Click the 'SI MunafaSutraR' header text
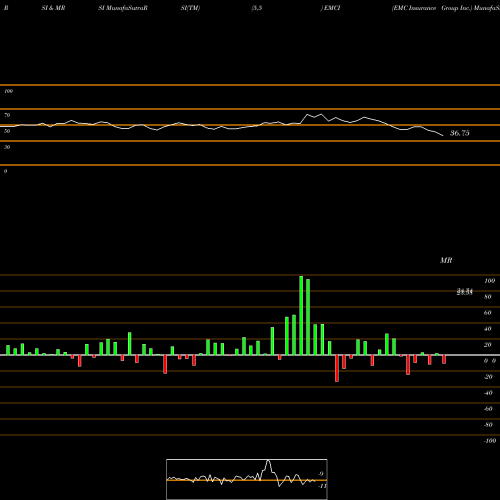This screenshot has height=500, width=500. click(x=123, y=8)
